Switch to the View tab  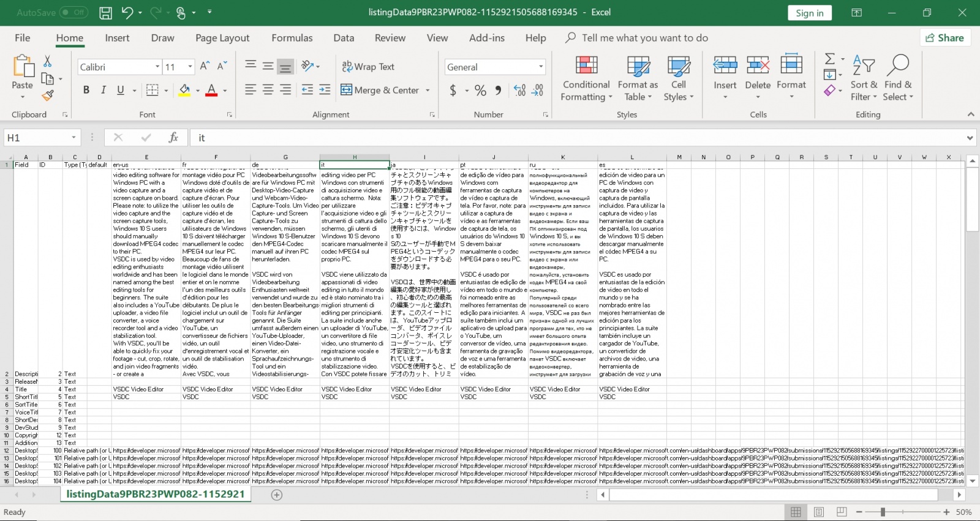tap(437, 38)
